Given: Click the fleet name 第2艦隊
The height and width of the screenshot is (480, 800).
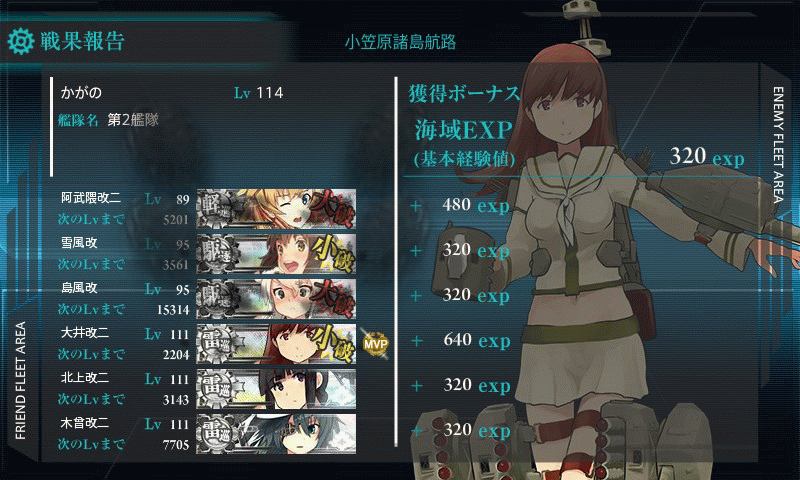Looking at the screenshot, I should [x=133, y=120].
